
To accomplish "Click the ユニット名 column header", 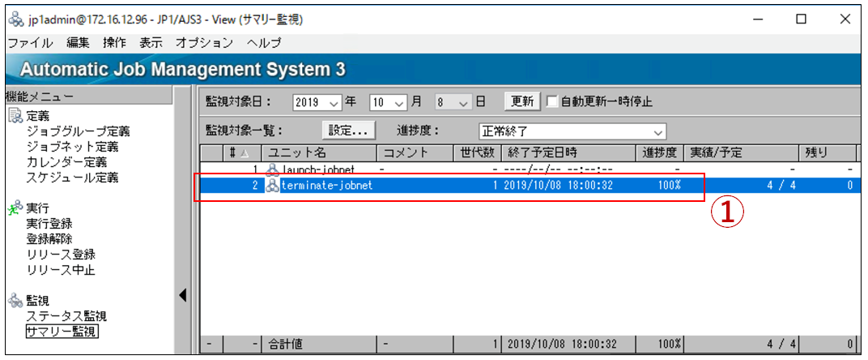I will tap(319, 153).
